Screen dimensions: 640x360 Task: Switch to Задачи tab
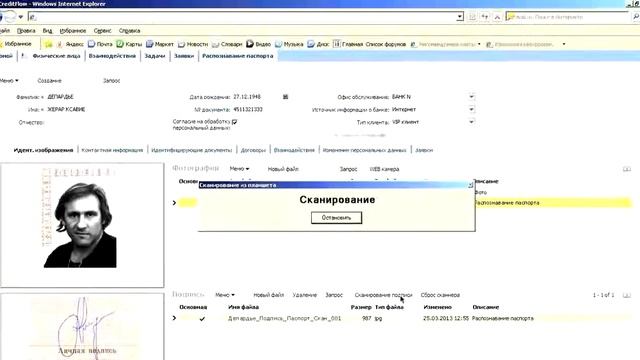[155, 56]
